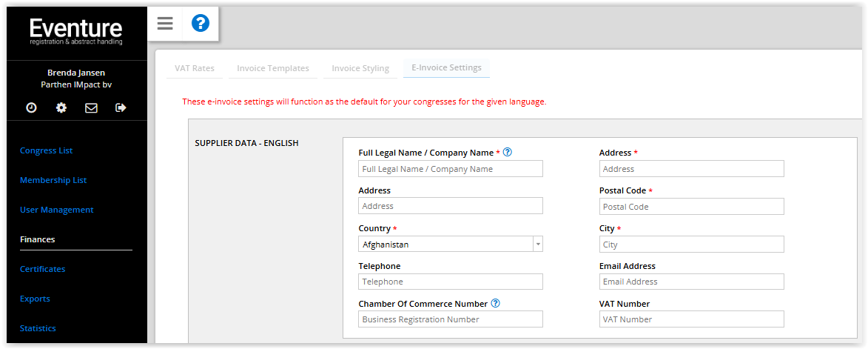Navigate to User Management
Viewport: 868px width, 349px height.
tap(57, 210)
